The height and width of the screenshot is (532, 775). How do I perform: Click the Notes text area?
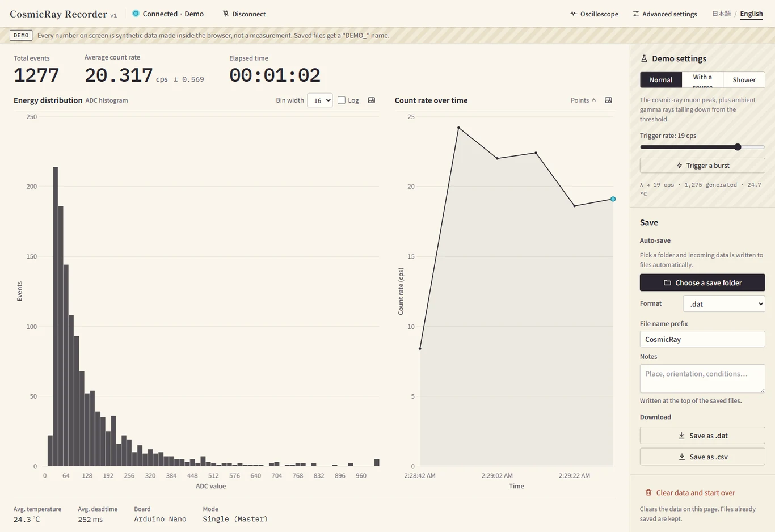click(702, 378)
